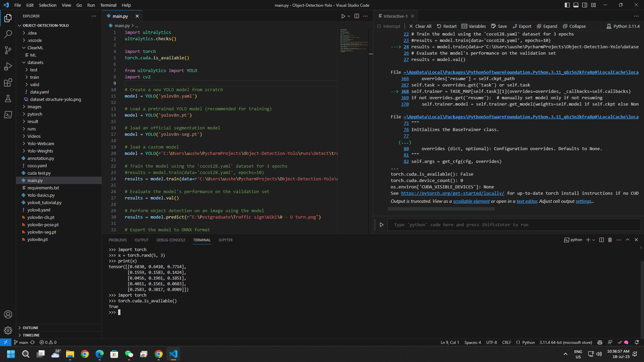Run Python file with play button

click(343, 16)
